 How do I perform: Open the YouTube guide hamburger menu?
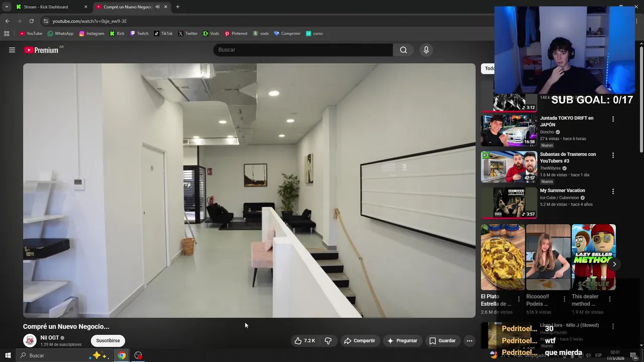(x=12, y=50)
